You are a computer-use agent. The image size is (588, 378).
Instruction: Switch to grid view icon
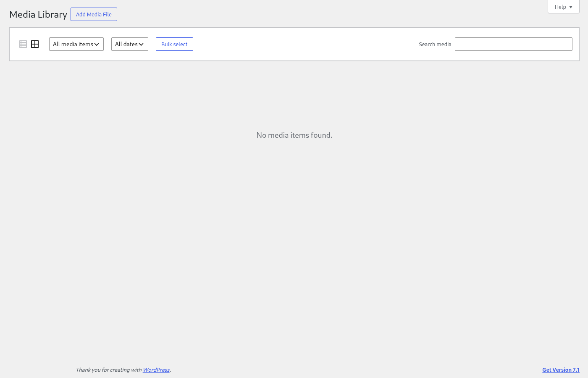(35, 44)
